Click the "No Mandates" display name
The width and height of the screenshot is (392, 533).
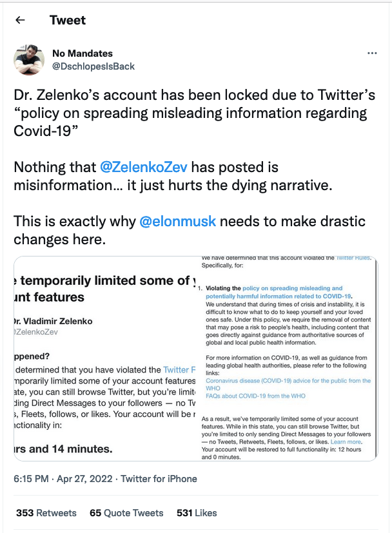click(82, 53)
